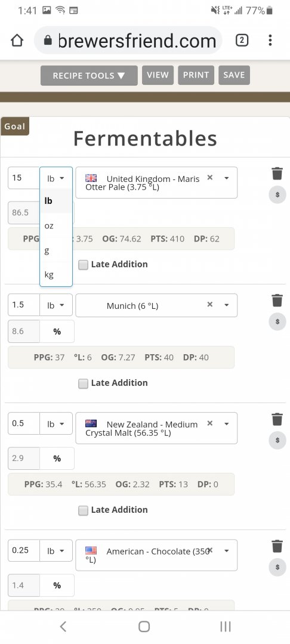
Task: Open Recipe Tools dropdown menu
Action: point(89,76)
